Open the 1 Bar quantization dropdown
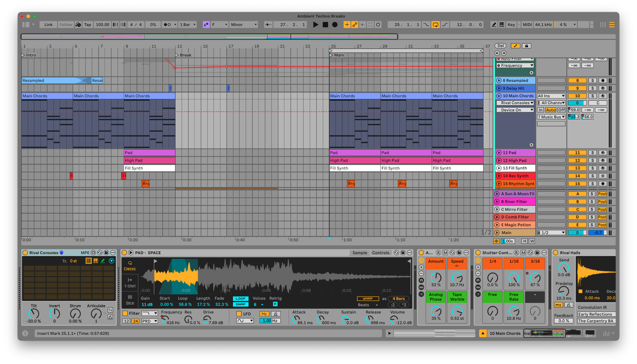The width and height of the screenshot is (637, 364). coord(188,25)
